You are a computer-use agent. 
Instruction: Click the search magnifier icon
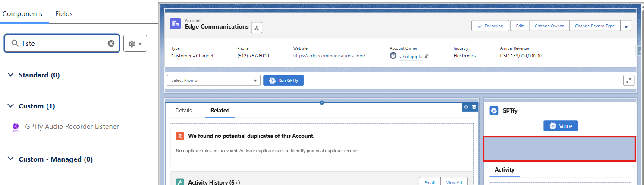(x=15, y=43)
